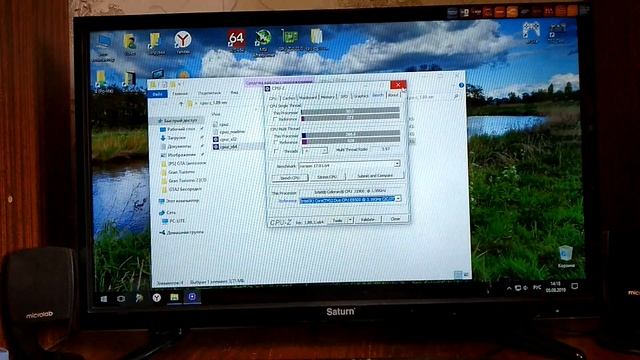Screen dimensions: 640x360
Task: Select Этот компьютер in Explorer sidebar
Action: (180, 201)
